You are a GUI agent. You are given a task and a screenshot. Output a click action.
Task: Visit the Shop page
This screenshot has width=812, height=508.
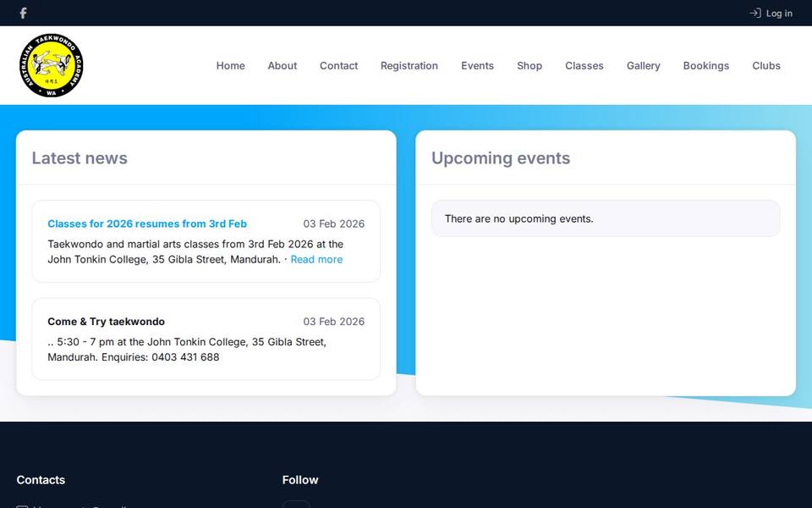pyautogui.click(x=529, y=66)
